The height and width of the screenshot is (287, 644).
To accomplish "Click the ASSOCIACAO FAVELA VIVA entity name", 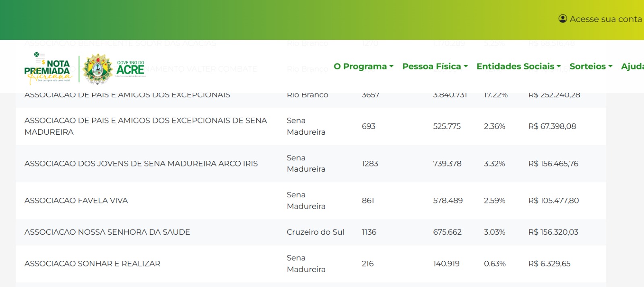I will coord(76,201).
